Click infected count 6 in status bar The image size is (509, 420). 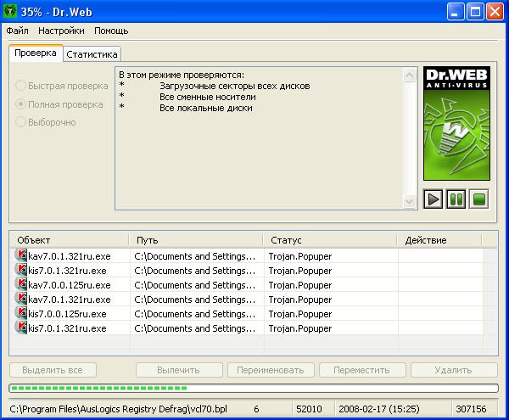coord(256,409)
